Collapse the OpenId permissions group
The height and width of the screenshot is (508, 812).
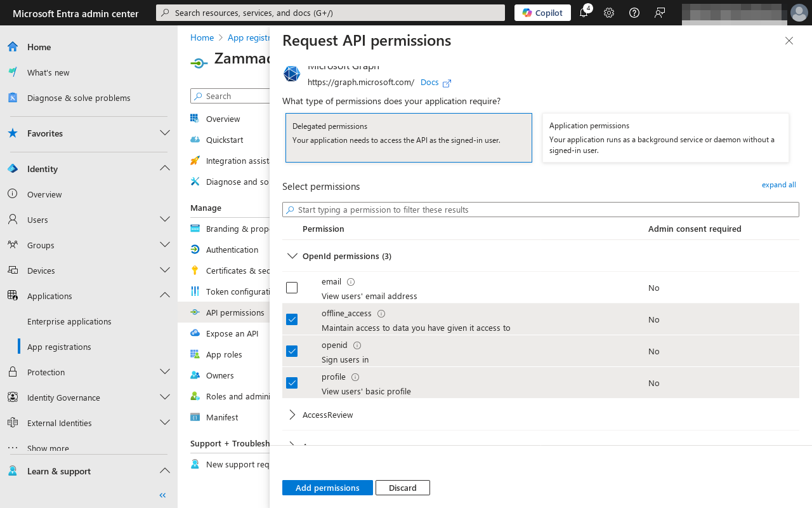coord(292,256)
